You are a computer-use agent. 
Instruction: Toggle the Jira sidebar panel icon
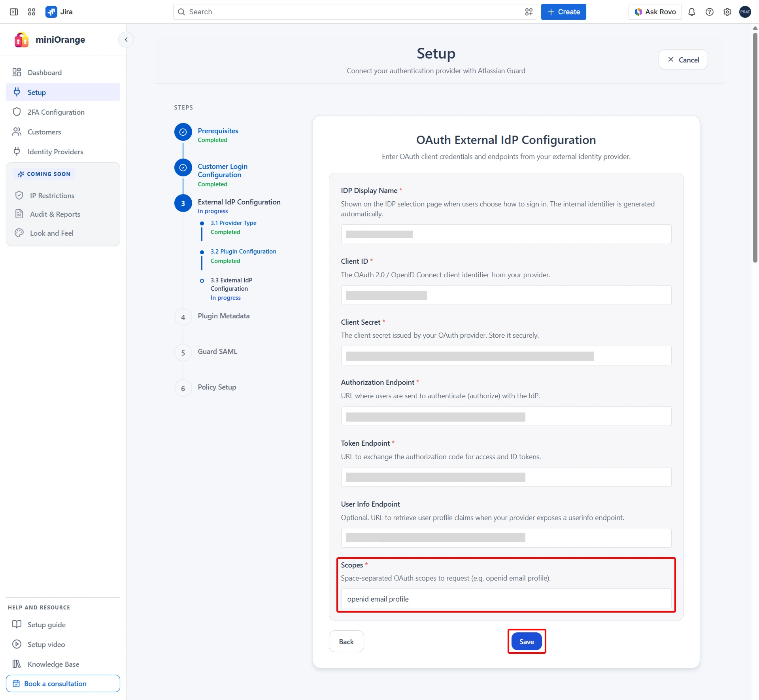click(14, 12)
